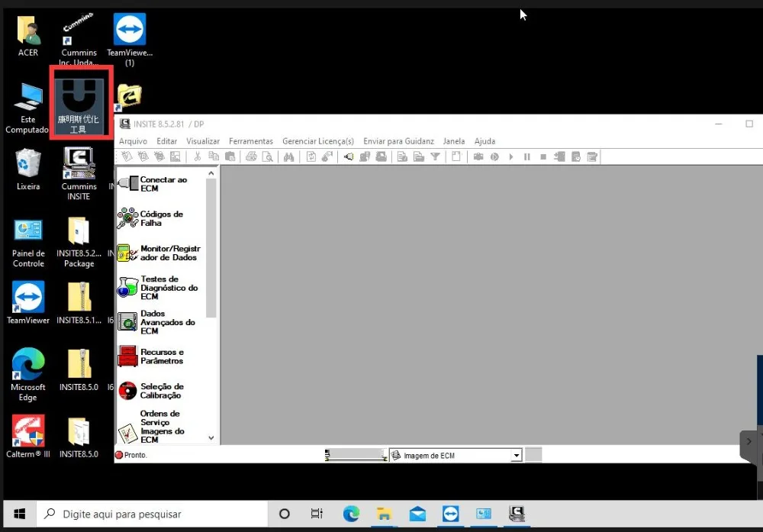Viewport: 763px width, 532px height.
Task: Select the ACER desktop folder
Action: click(28, 37)
